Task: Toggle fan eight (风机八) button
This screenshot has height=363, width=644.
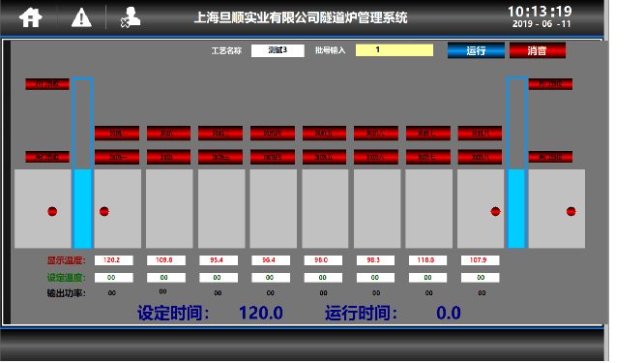Action: (x=480, y=134)
